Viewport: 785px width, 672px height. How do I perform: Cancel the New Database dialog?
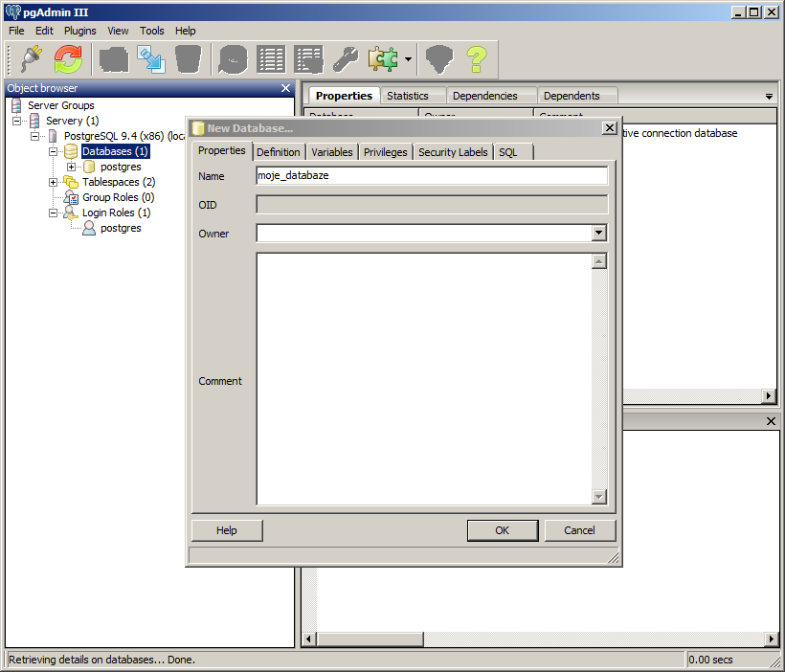tap(579, 530)
